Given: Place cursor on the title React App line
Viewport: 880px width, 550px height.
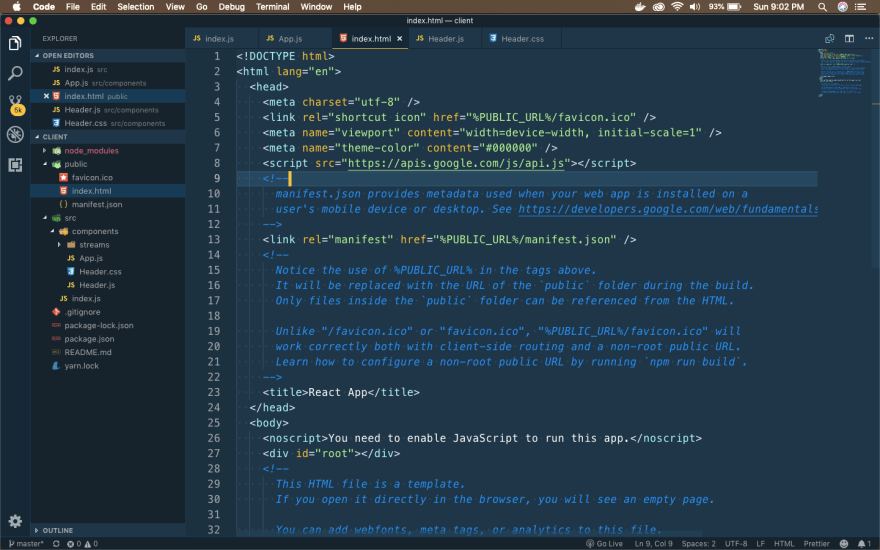Looking at the screenshot, I should (x=341, y=392).
